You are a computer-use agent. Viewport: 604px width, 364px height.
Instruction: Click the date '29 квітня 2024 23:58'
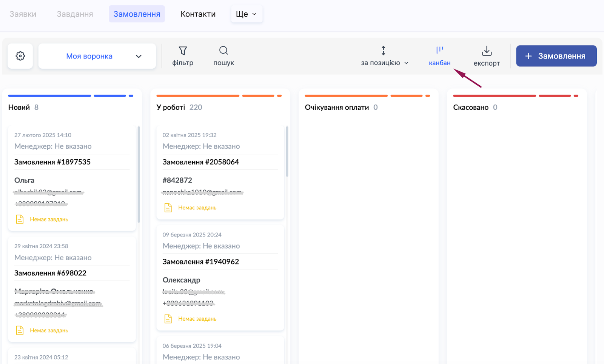[41, 246]
